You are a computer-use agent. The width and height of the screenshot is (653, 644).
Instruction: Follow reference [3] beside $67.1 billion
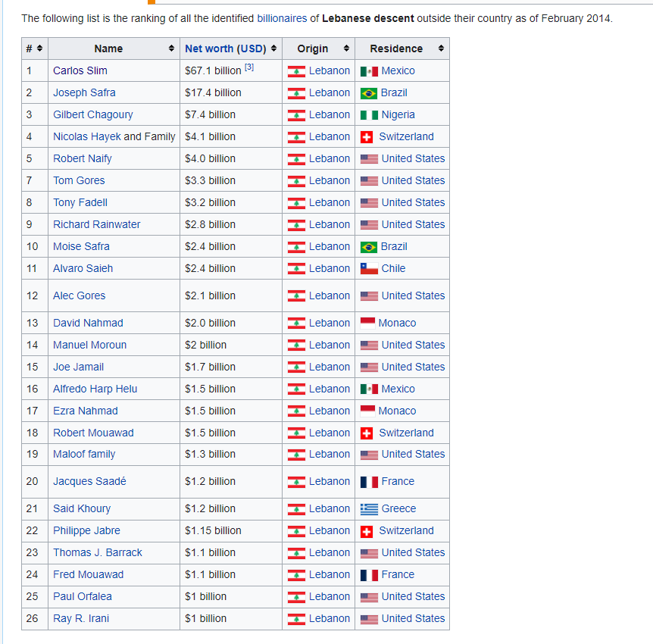[x=249, y=67]
